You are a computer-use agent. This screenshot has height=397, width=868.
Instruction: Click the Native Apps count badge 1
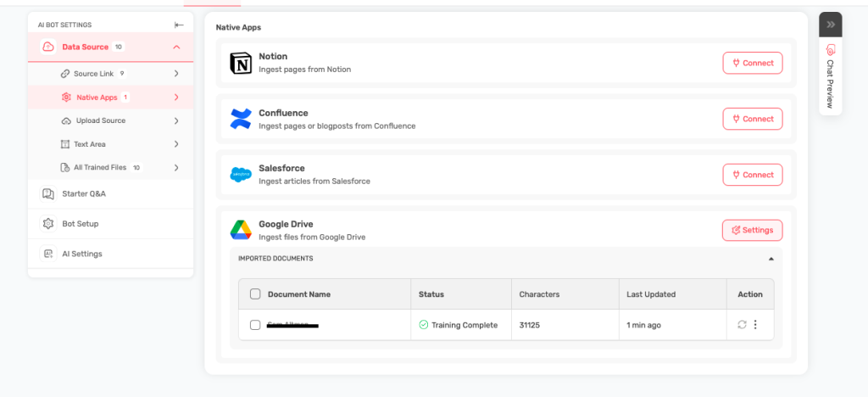coord(125,98)
